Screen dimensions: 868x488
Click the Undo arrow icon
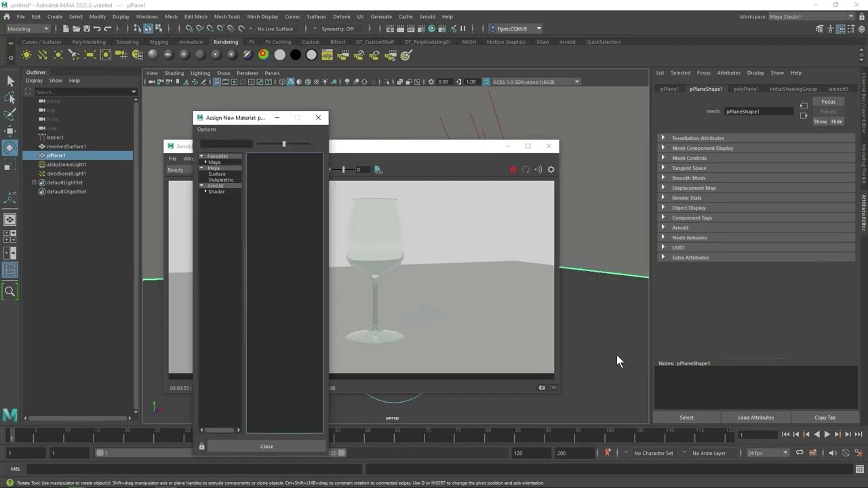tap(97, 28)
